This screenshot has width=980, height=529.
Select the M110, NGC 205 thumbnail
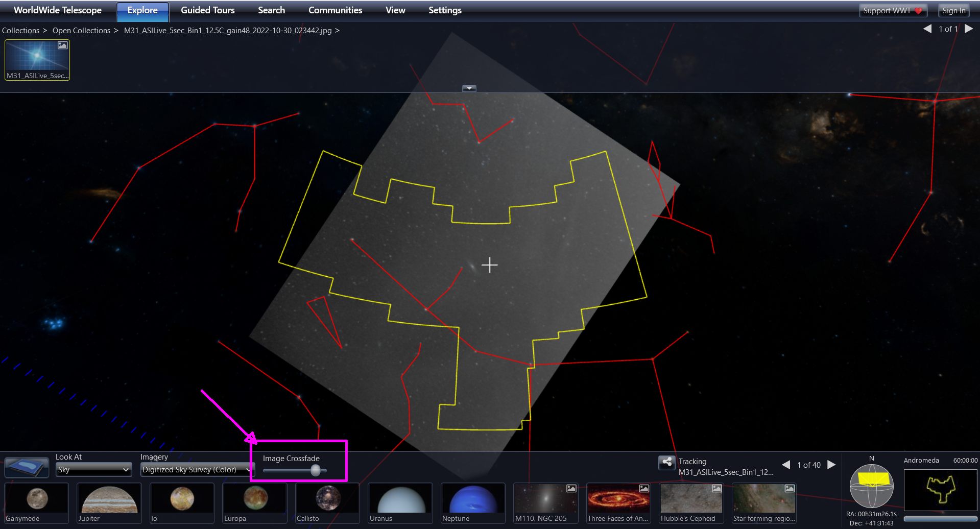(x=546, y=503)
